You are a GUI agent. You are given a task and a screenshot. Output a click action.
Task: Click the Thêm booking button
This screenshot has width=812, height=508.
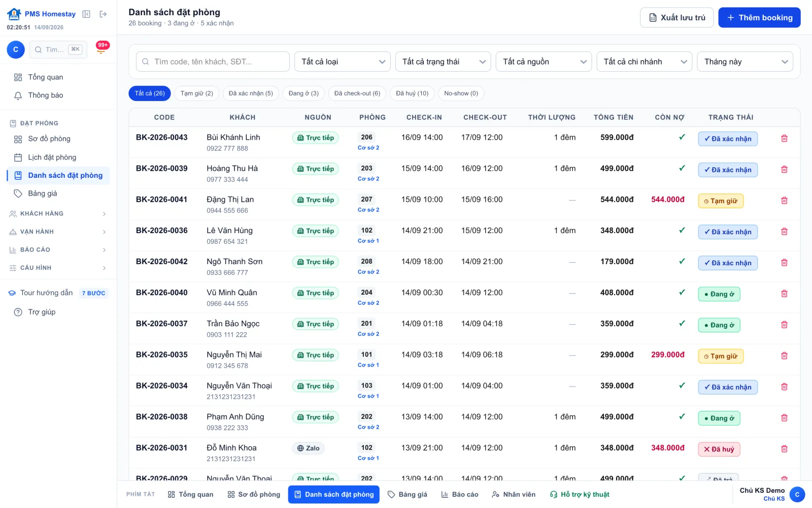(759, 17)
